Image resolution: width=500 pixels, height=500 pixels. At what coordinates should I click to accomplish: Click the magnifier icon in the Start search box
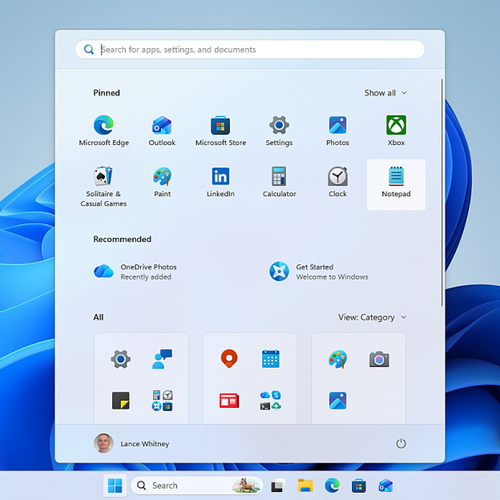[x=89, y=50]
